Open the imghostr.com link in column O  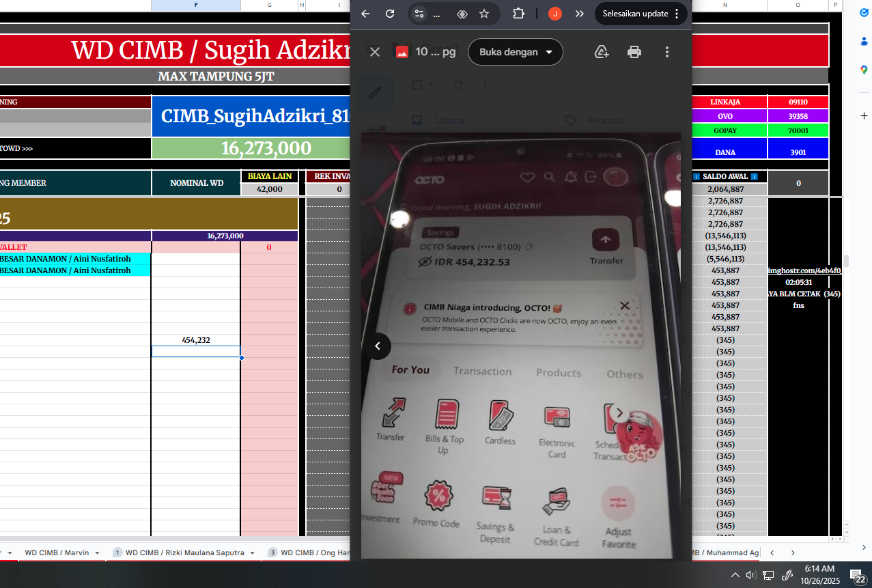point(804,270)
